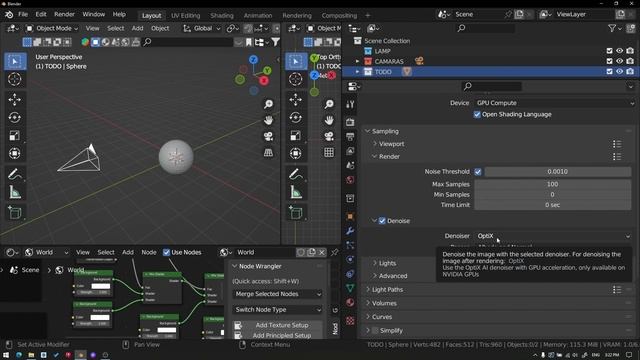Screen dimensions: 640x360
Task: Click the pan hand icon in left viewport
Action: (x=268, y=120)
